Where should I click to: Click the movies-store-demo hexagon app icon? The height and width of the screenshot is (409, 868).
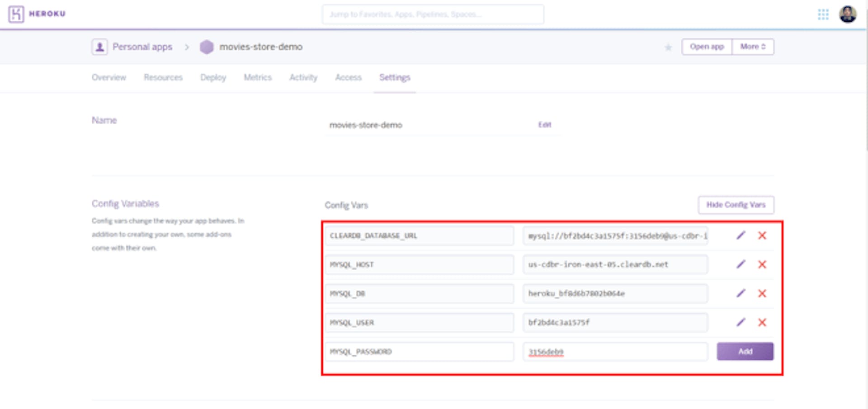point(207,47)
